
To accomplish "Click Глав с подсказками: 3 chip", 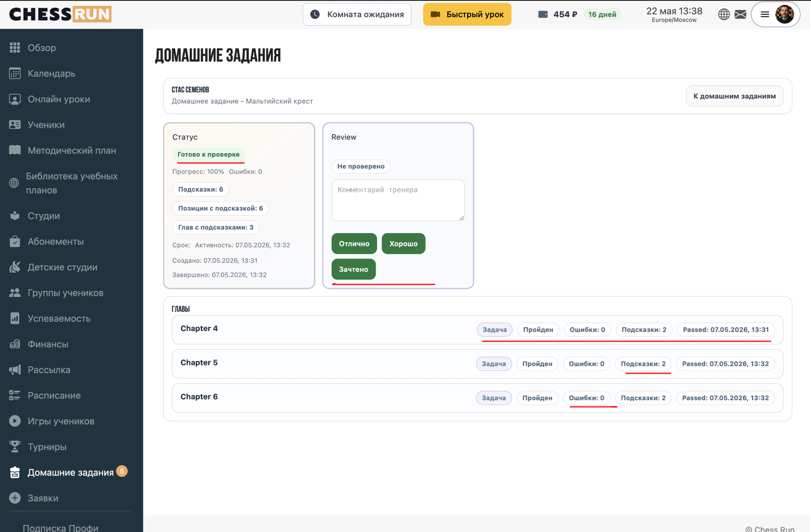I will 216,227.
